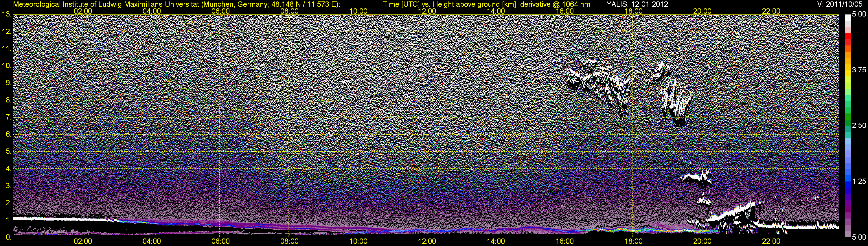This screenshot has height=246, width=868.
Task: Click the 08:00 label on the bottom time axis
Action: point(289,242)
